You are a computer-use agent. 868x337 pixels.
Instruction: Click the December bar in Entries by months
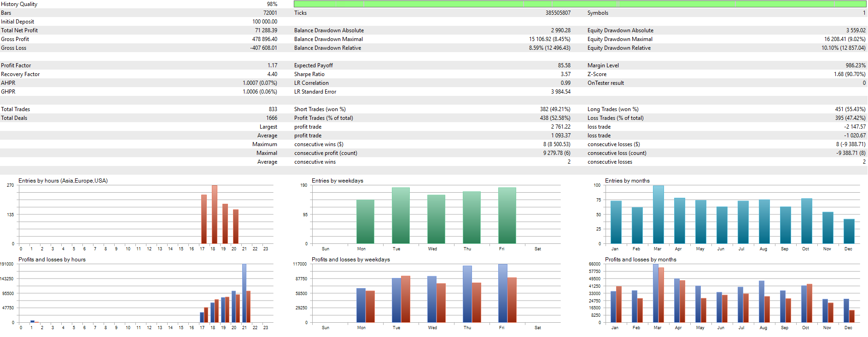(x=849, y=231)
